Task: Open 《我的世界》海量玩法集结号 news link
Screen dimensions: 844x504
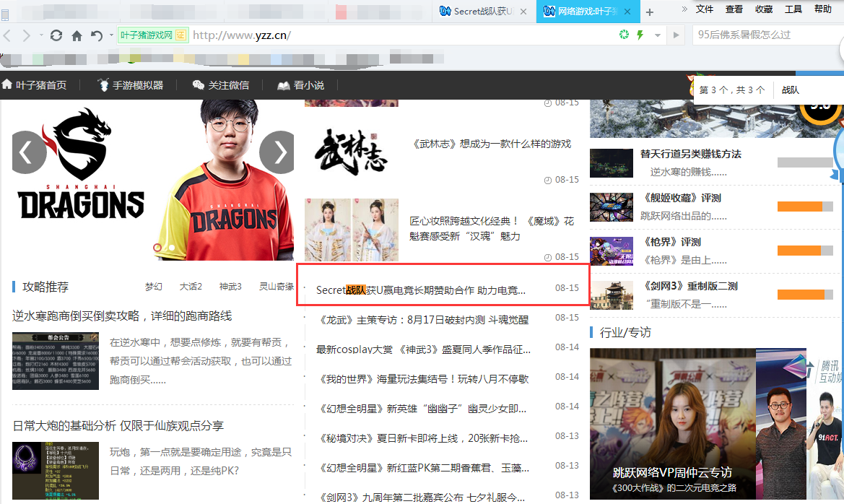Action: coord(422,379)
